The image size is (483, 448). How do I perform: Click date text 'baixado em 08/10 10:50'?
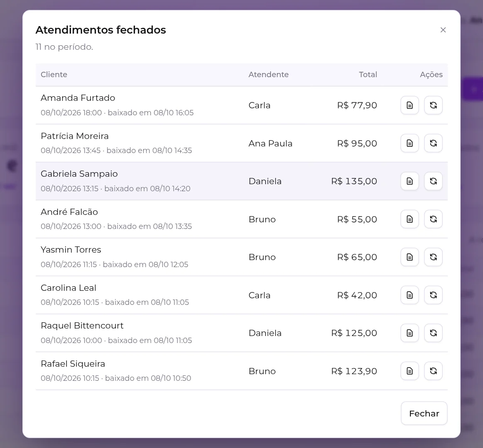(x=148, y=378)
